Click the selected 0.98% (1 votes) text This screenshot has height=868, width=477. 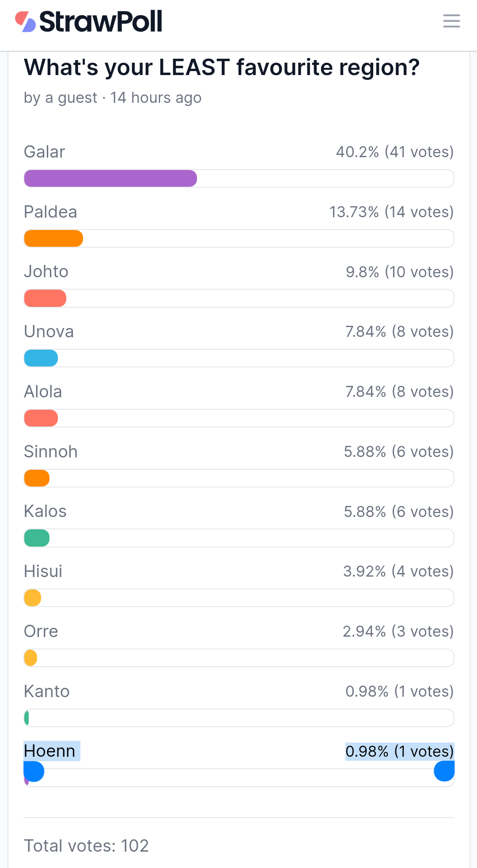(400, 751)
